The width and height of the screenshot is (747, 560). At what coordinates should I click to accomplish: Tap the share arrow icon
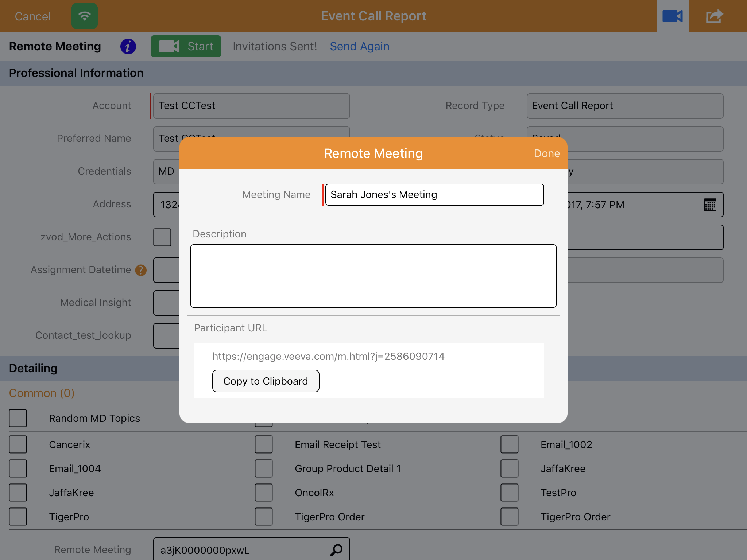tap(714, 16)
